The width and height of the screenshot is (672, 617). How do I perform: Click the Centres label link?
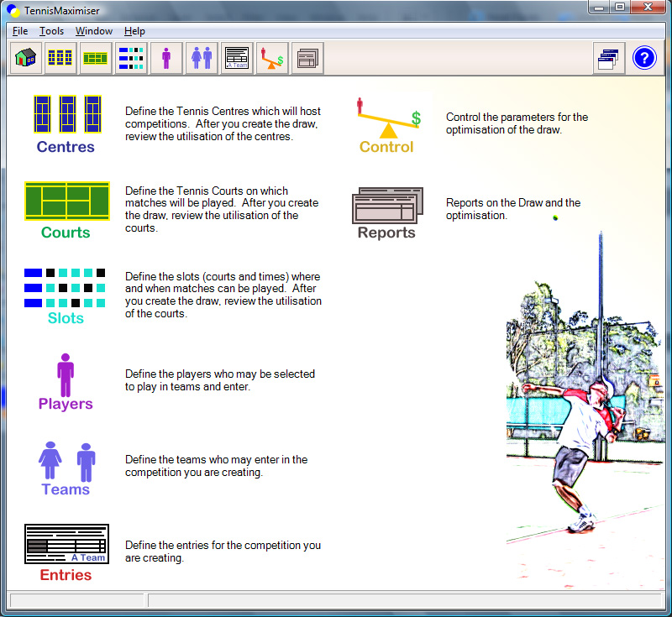click(x=66, y=147)
